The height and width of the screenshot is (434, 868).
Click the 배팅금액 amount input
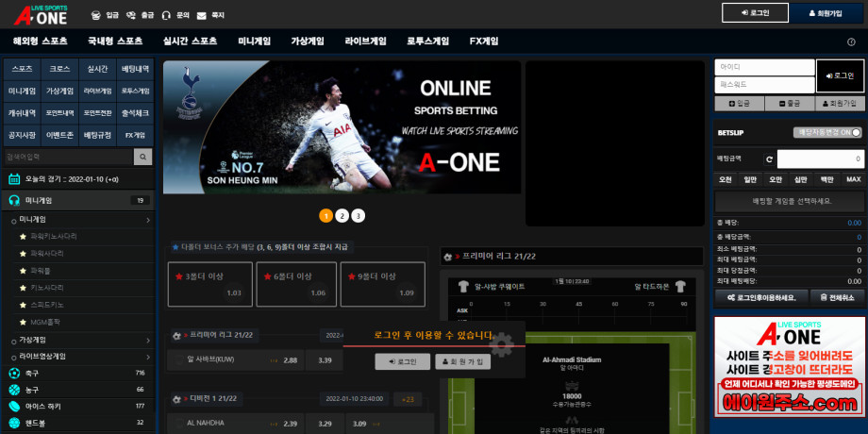click(820, 159)
